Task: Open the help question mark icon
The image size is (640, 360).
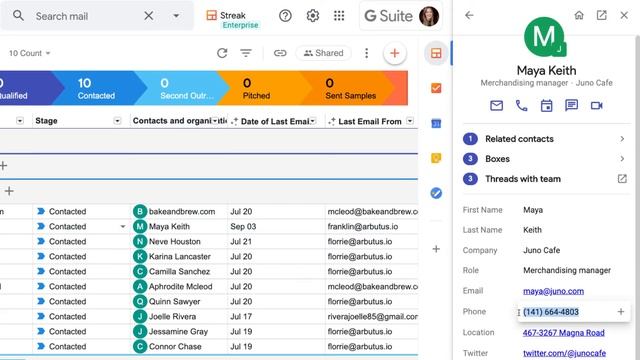Action: 285,16
